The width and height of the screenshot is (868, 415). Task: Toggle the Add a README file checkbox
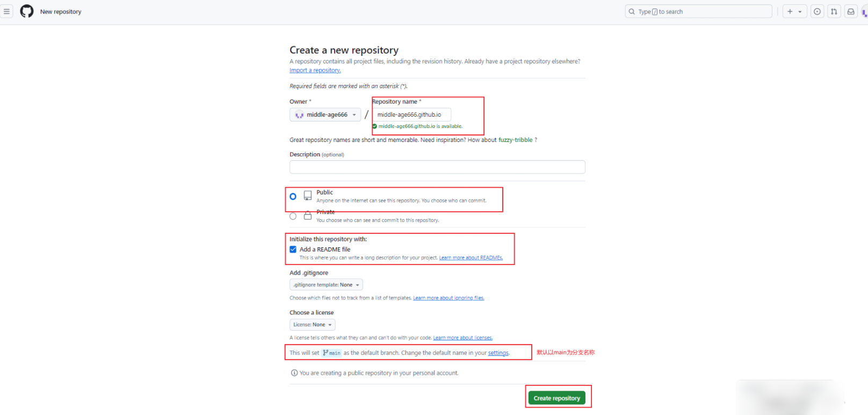tap(293, 249)
